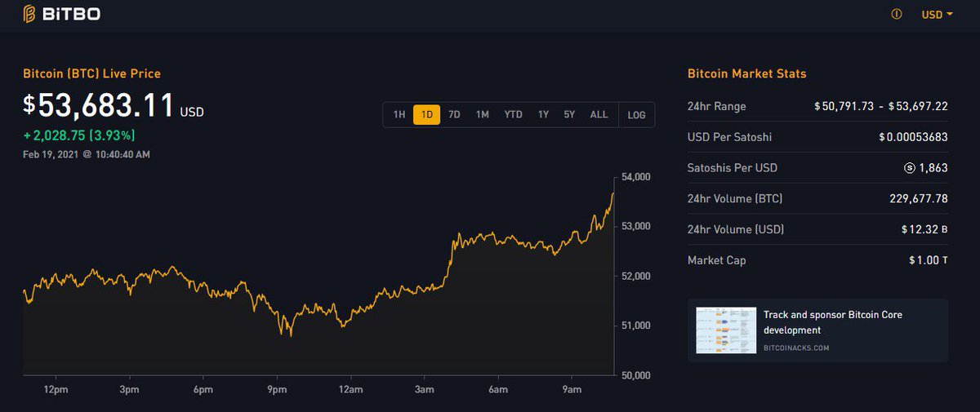Click Bitcoin Market Stats heading
Image resolution: width=980 pixels, height=412 pixels.
coord(747,73)
